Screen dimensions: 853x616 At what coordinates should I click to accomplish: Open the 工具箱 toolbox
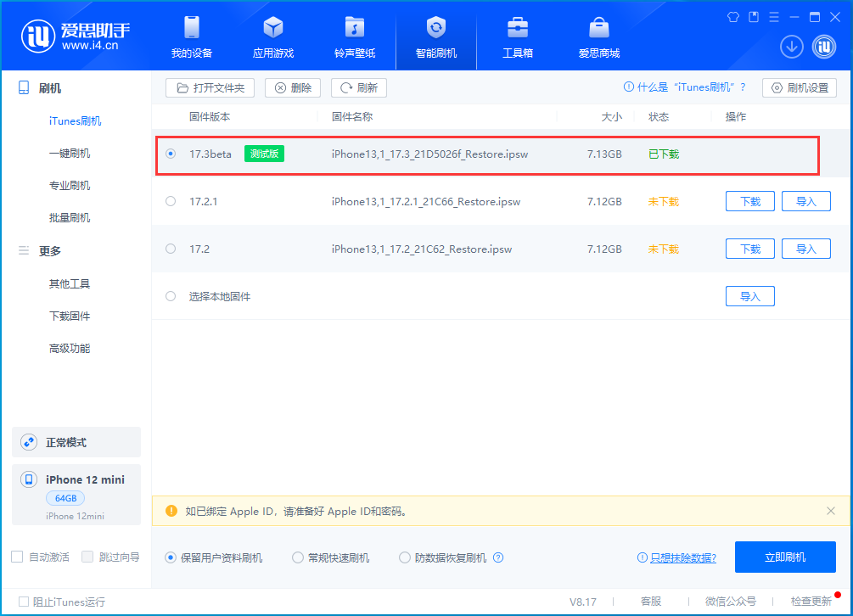click(x=517, y=36)
